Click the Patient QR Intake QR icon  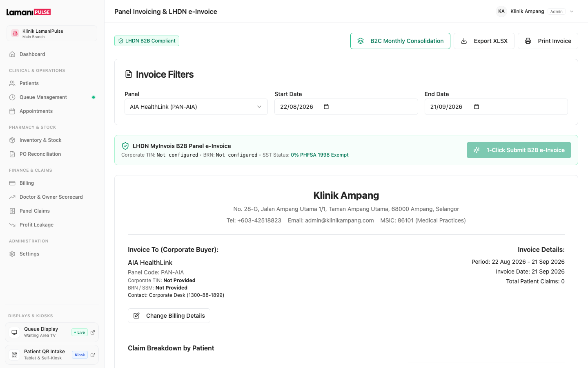pos(14,355)
